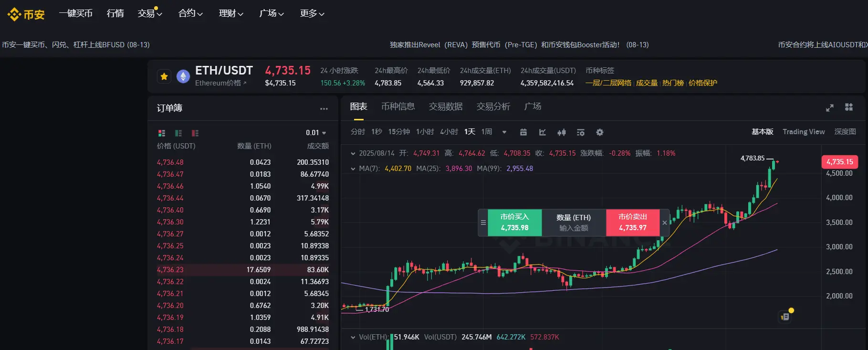Open the 更多 more menu
Viewport: 868px width, 350px height.
[x=312, y=13]
